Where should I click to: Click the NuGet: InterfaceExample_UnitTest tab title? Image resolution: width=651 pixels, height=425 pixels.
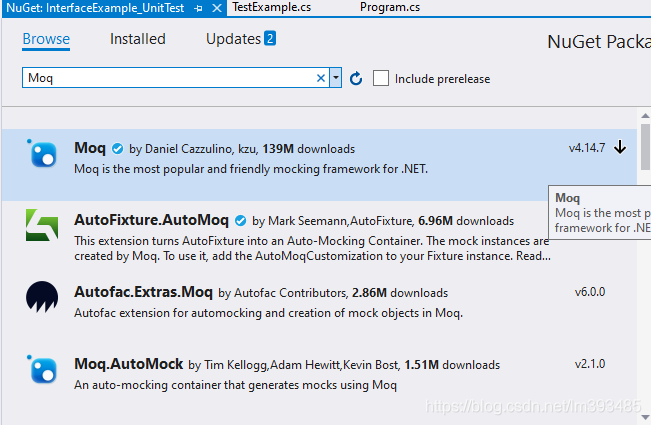coord(95,8)
